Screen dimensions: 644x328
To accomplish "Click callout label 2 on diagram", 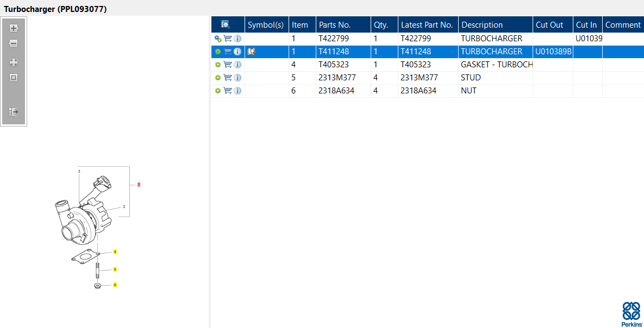I will tap(124, 206).
